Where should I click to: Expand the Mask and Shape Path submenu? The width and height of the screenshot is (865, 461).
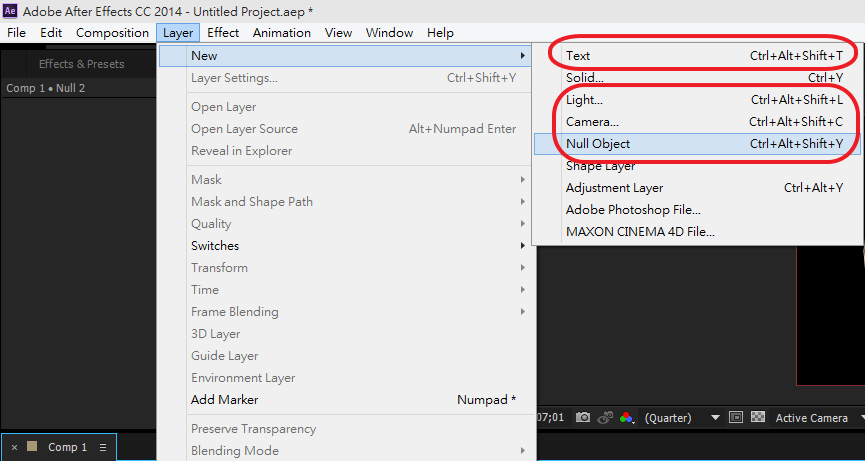522,202
